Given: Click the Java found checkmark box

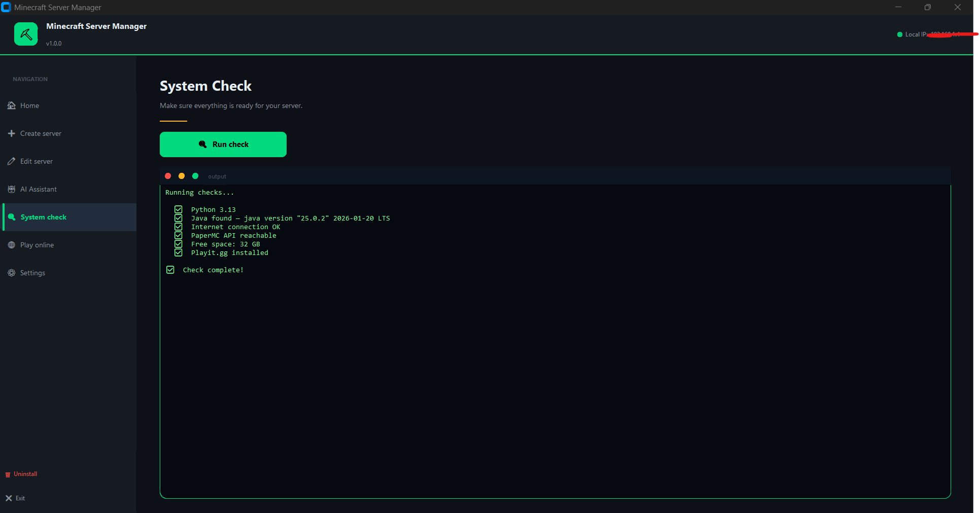Looking at the screenshot, I should coord(179,218).
